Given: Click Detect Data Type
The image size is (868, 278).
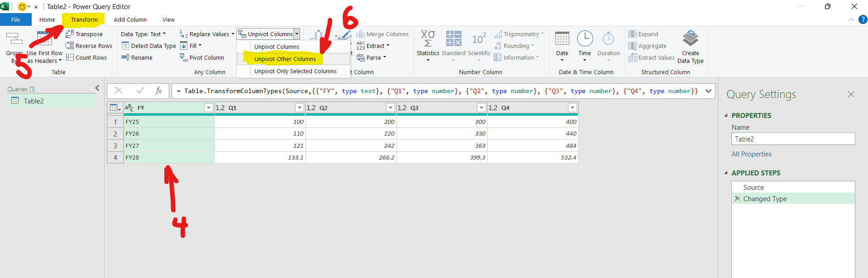Looking at the screenshot, I should tap(148, 46).
